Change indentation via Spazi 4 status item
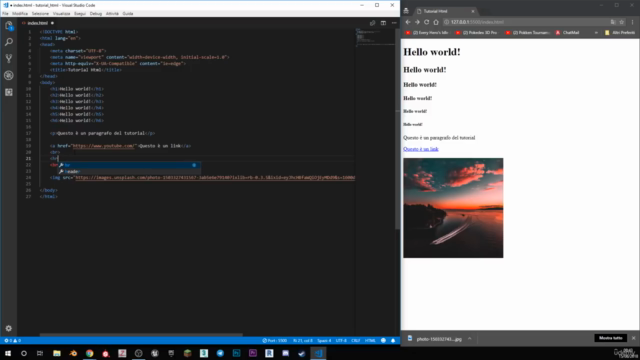 point(324,340)
